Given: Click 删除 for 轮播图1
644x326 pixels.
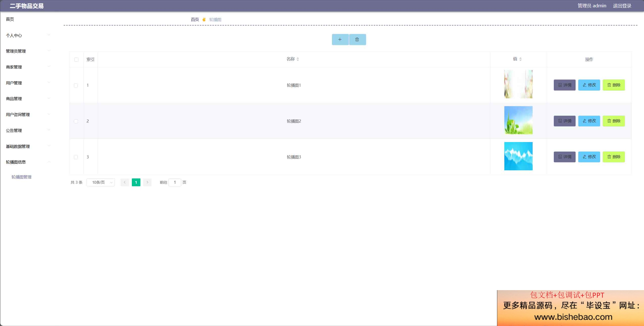Looking at the screenshot, I should [614, 85].
